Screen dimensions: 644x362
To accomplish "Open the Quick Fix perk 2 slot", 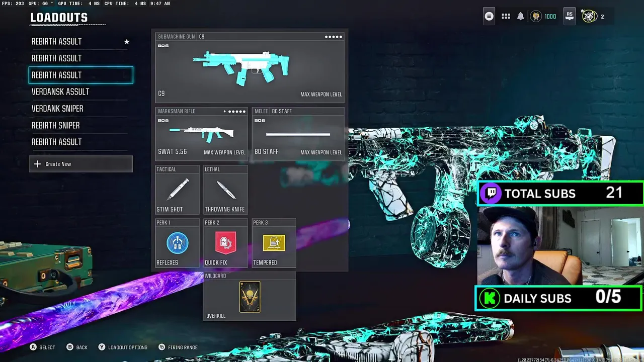I will click(225, 243).
